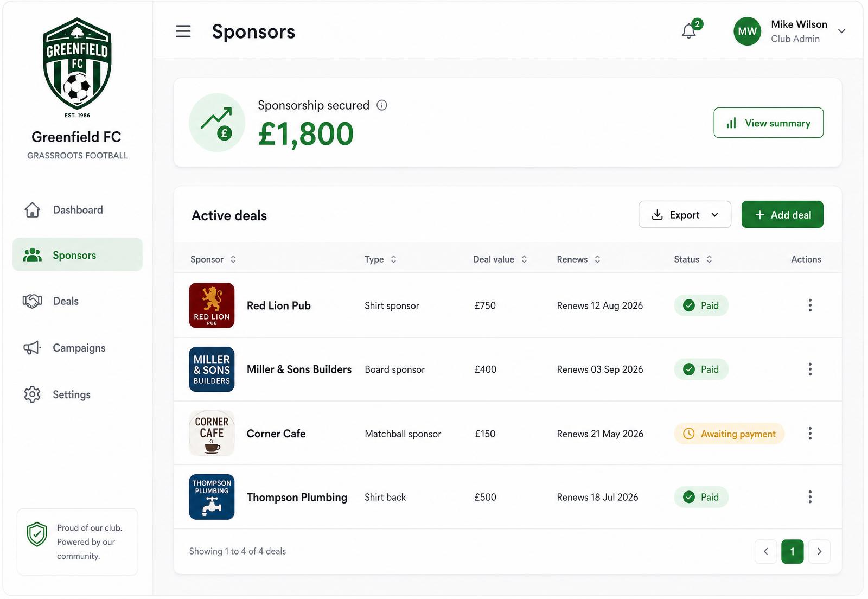Expand the Mike Wilson account dropdown chevron

click(841, 31)
